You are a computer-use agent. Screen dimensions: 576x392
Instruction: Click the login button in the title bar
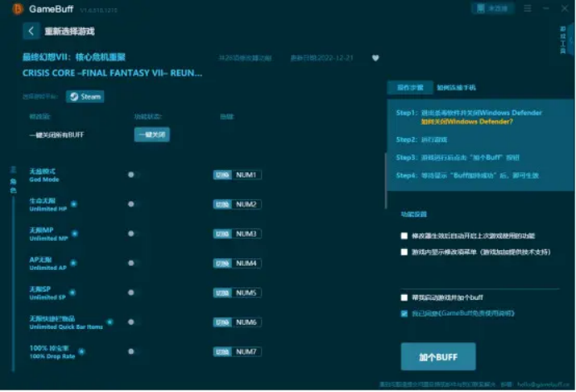[492, 8]
